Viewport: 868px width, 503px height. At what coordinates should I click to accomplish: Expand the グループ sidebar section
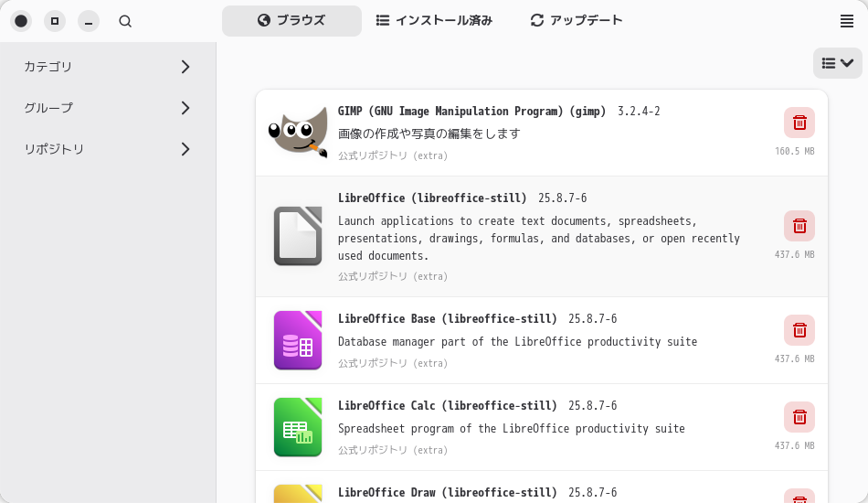pyautogui.click(x=108, y=108)
